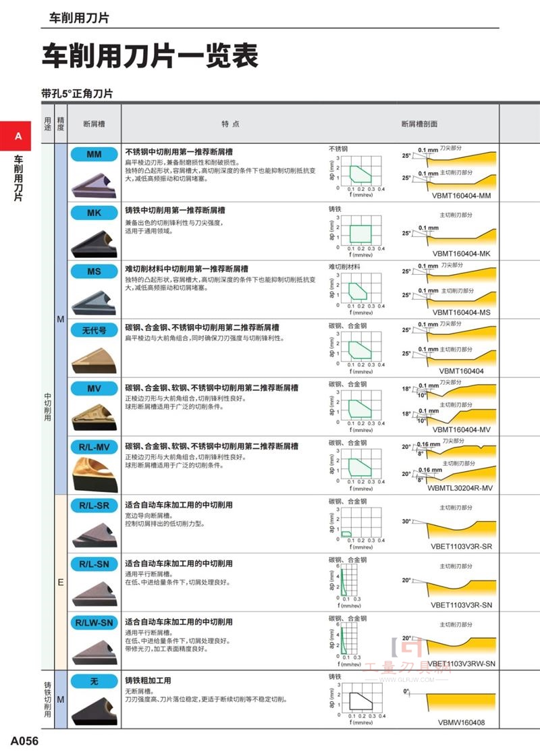
Task: Click the 无代号 chipbreaker blue label
Action: (94, 330)
